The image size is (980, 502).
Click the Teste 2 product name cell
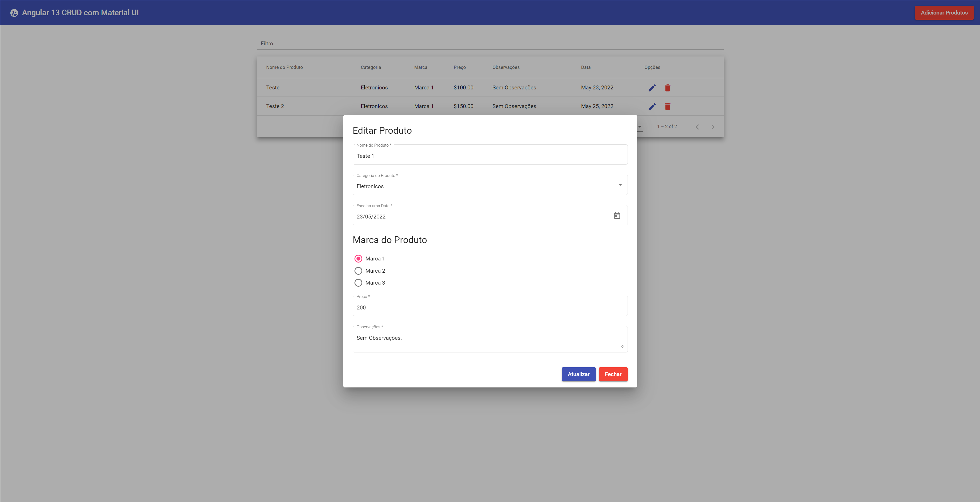coord(275,106)
